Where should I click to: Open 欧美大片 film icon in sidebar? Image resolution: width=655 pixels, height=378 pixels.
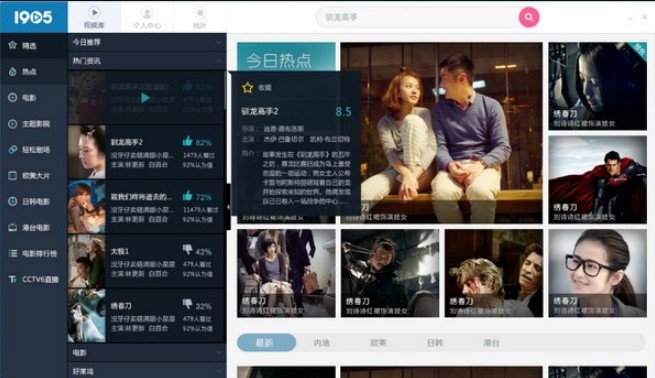coord(13,175)
